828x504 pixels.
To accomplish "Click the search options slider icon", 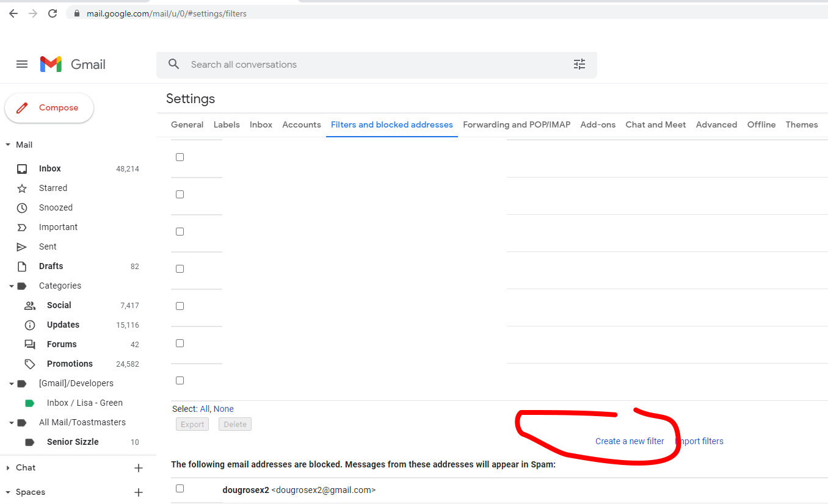I will 579,64.
